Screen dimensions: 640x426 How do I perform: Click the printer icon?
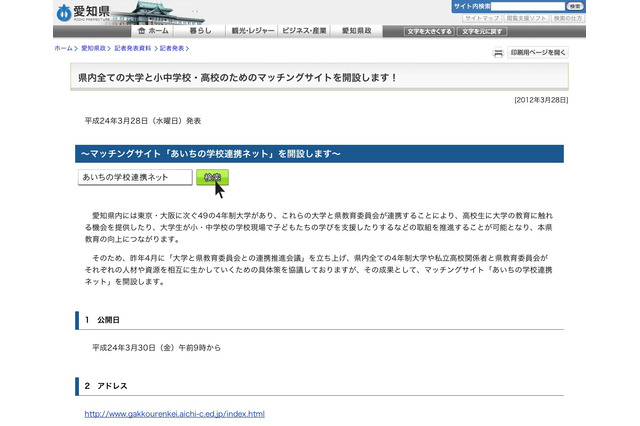pyautogui.click(x=498, y=52)
